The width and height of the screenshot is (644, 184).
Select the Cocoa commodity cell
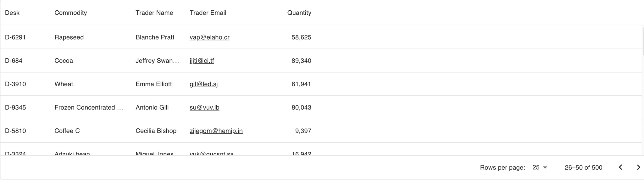[64, 61]
